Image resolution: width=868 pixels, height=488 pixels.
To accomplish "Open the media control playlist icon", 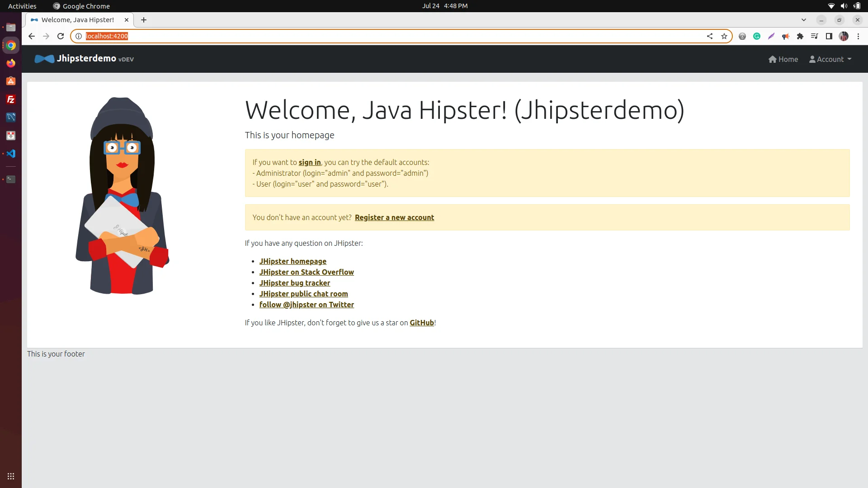I will 815,36.
